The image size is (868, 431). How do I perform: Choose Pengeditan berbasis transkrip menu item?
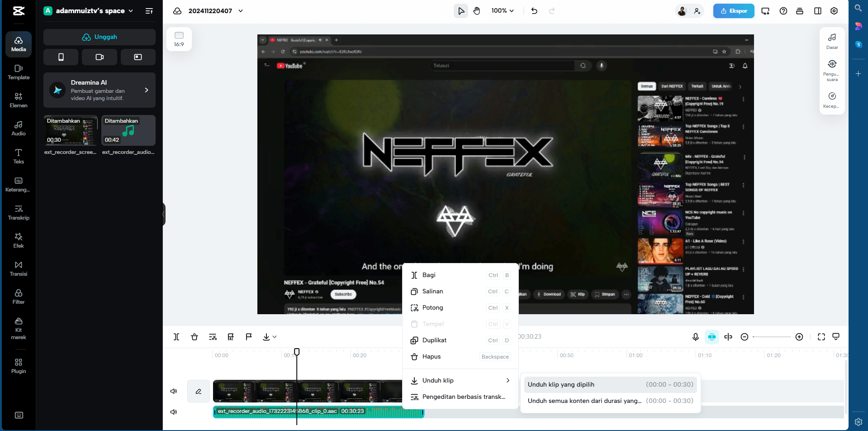[x=460, y=397]
